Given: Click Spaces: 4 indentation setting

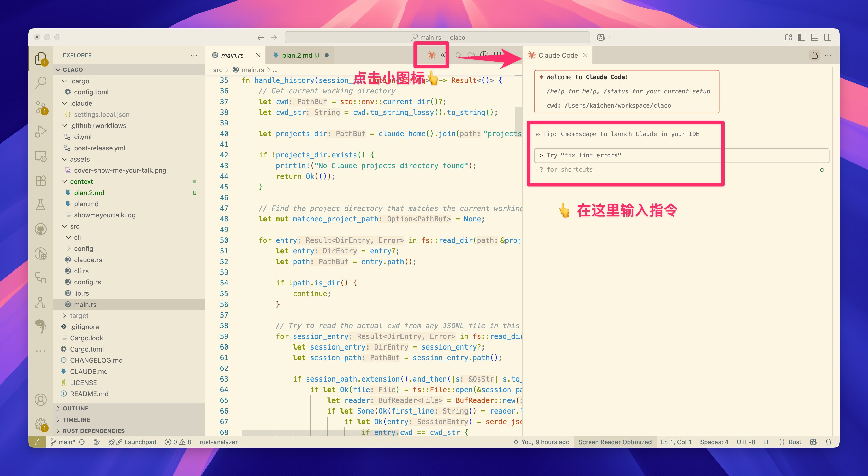Looking at the screenshot, I should pyautogui.click(x=714, y=442).
